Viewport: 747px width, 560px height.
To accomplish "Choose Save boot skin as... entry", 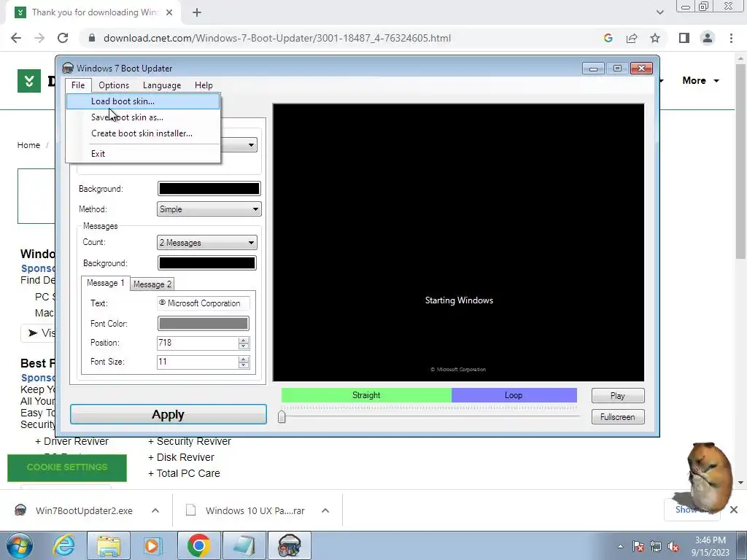I will coord(143,117).
